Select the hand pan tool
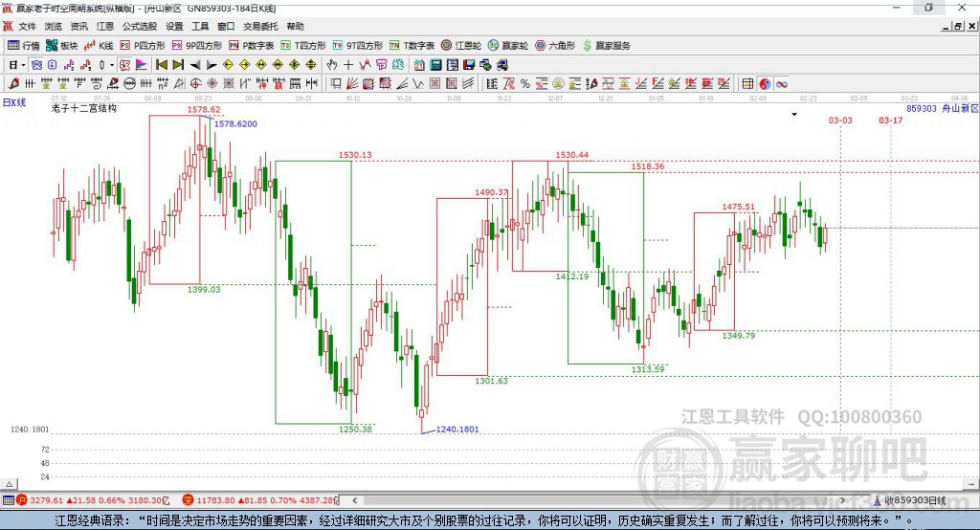 pyautogui.click(x=332, y=65)
